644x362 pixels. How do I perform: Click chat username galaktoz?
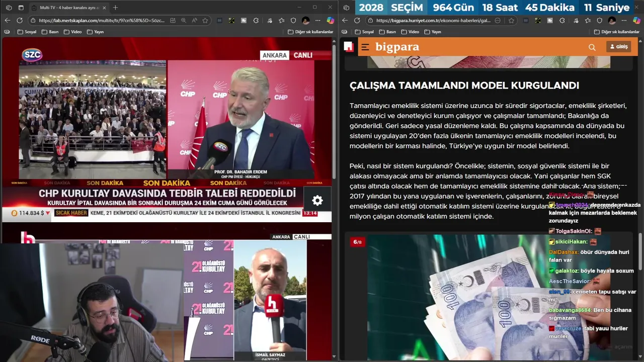click(567, 270)
